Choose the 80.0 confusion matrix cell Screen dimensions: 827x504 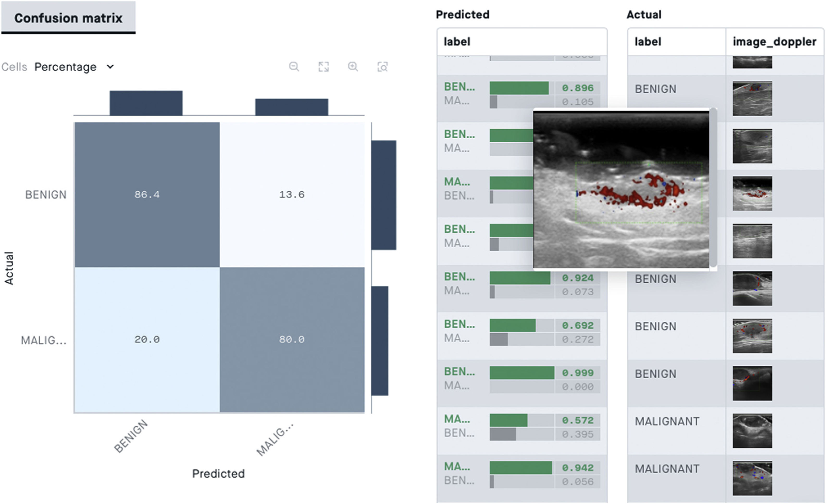click(292, 340)
